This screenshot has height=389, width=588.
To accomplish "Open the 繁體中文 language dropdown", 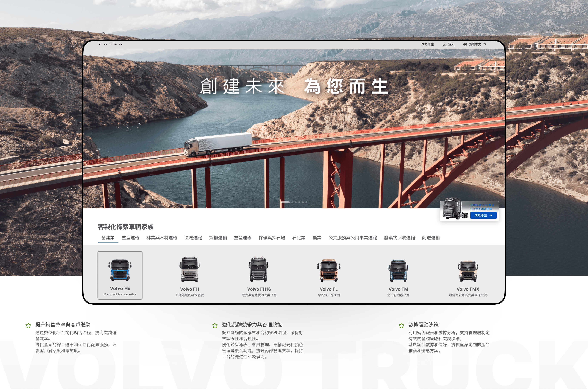I will pos(475,44).
